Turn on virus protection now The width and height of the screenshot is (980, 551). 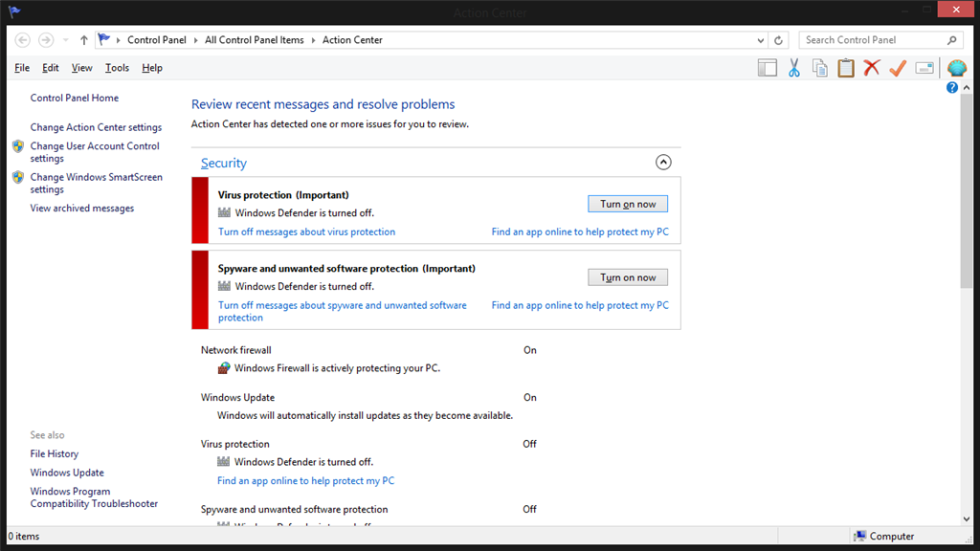628,204
